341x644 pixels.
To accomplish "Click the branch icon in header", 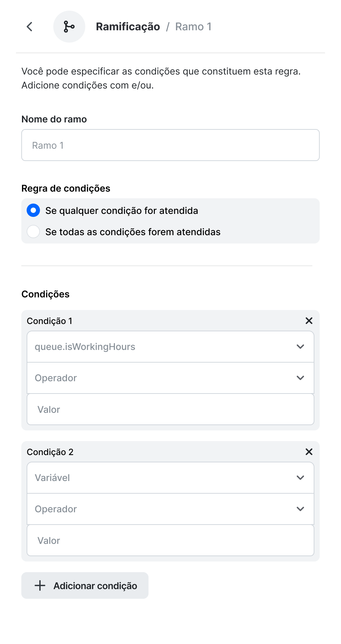I will click(x=69, y=27).
